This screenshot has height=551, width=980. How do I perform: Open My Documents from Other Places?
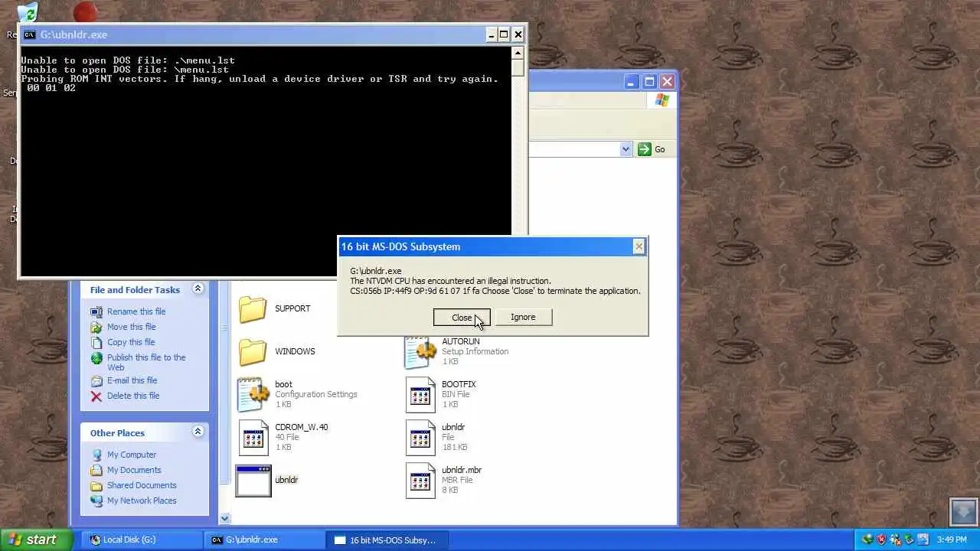[x=134, y=470]
